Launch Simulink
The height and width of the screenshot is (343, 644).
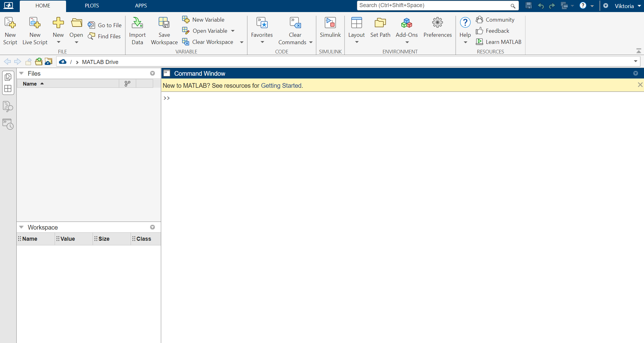(x=330, y=28)
